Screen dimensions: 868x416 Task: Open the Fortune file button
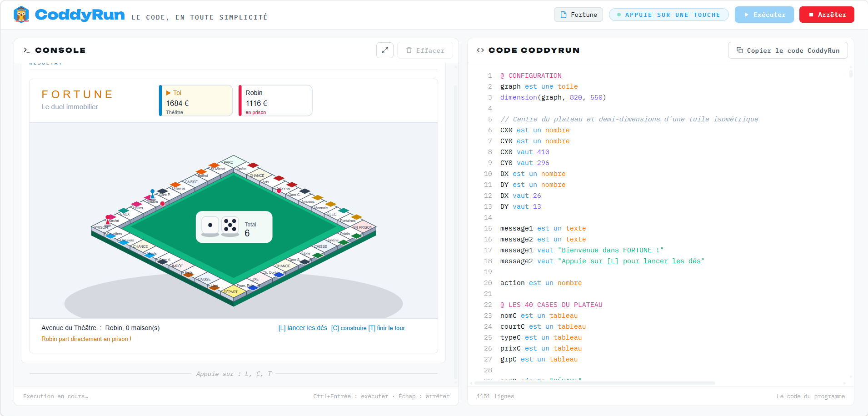click(x=579, y=15)
